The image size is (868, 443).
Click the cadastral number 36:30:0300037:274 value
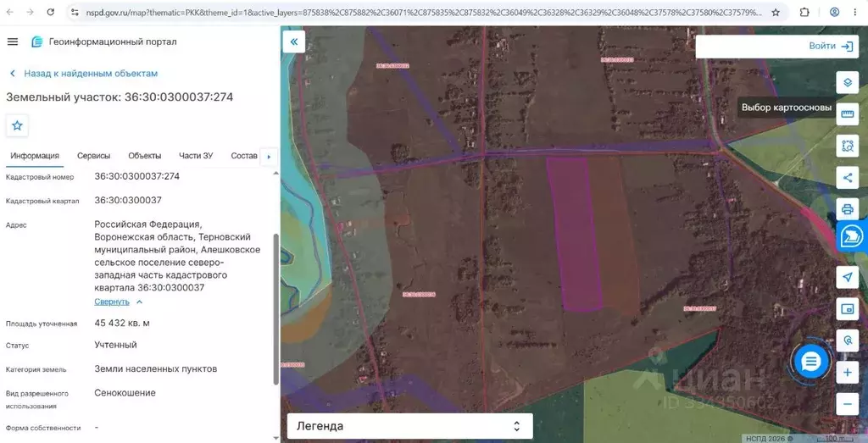[136, 176]
